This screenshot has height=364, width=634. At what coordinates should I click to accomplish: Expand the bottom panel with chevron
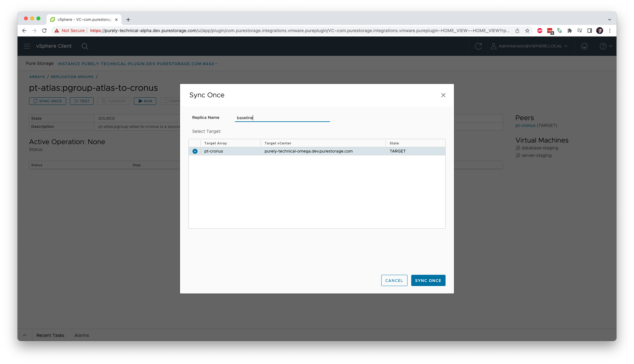click(x=25, y=335)
